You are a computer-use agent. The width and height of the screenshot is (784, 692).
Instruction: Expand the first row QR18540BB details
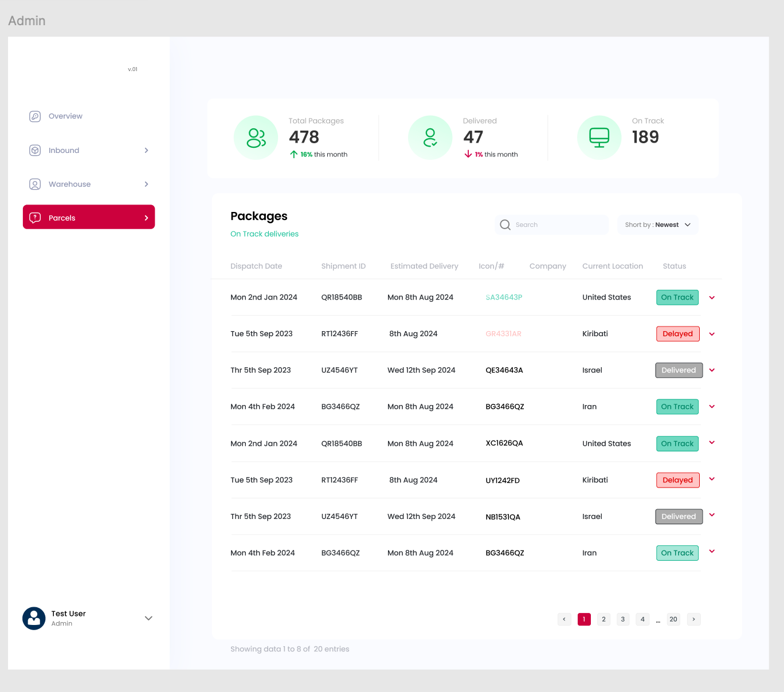[712, 297]
